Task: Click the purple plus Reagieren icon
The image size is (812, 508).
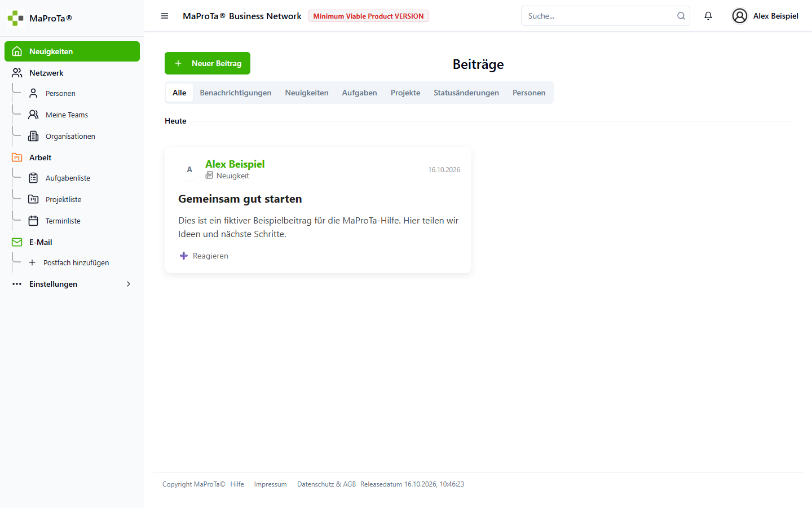Action: [x=183, y=256]
